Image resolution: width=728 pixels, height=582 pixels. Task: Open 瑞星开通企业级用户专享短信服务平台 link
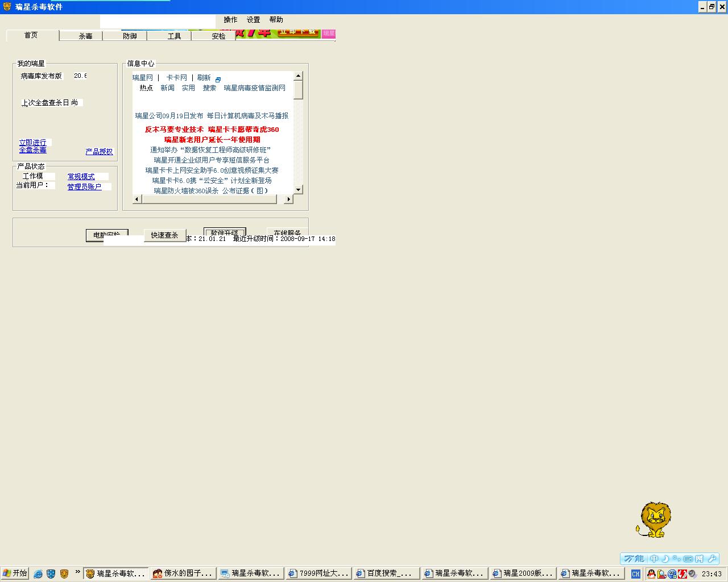(212, 160)
